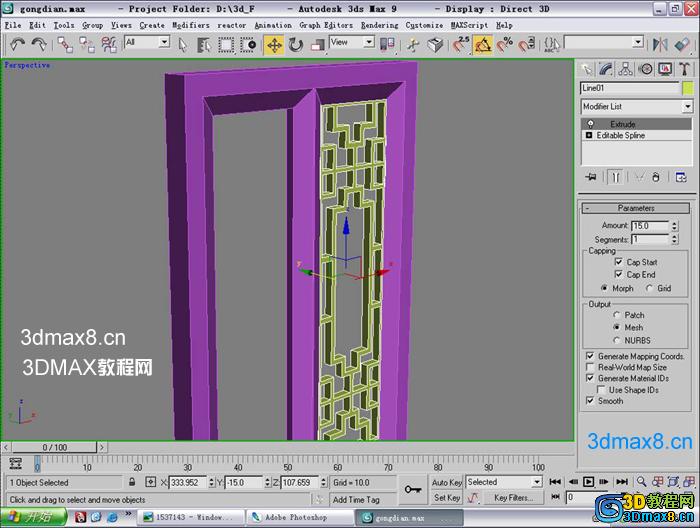Open the selection filter All dropdown

(x=164, y=42)
